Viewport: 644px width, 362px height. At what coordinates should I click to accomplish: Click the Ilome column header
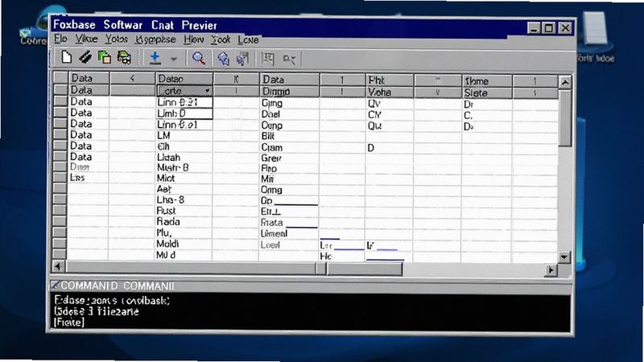click(487, 81)
